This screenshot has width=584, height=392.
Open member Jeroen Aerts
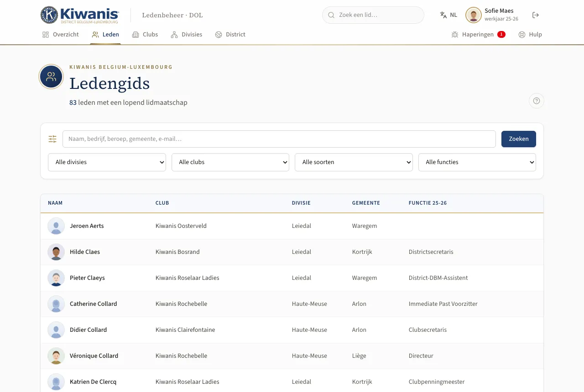pos(87,226)
